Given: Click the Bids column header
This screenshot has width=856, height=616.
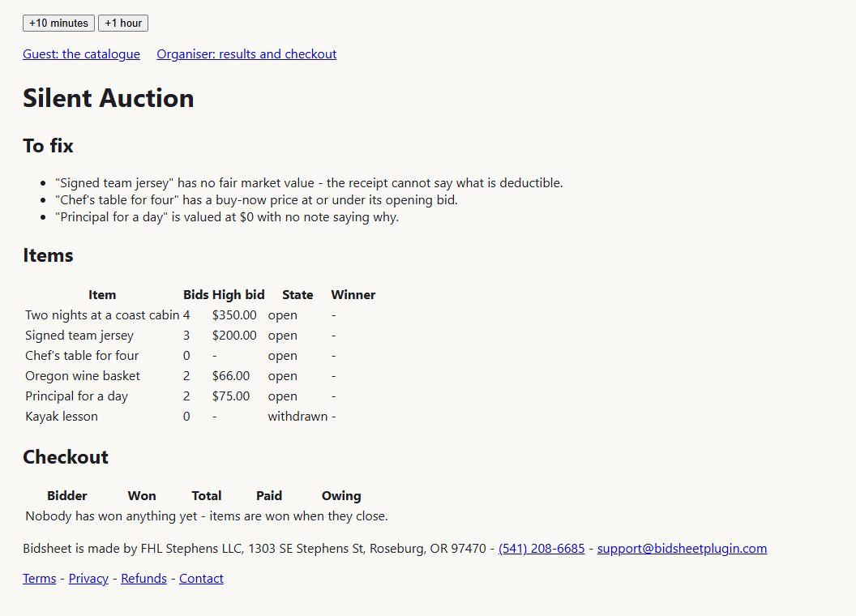Looking at the screenshot, I should 196,295.
